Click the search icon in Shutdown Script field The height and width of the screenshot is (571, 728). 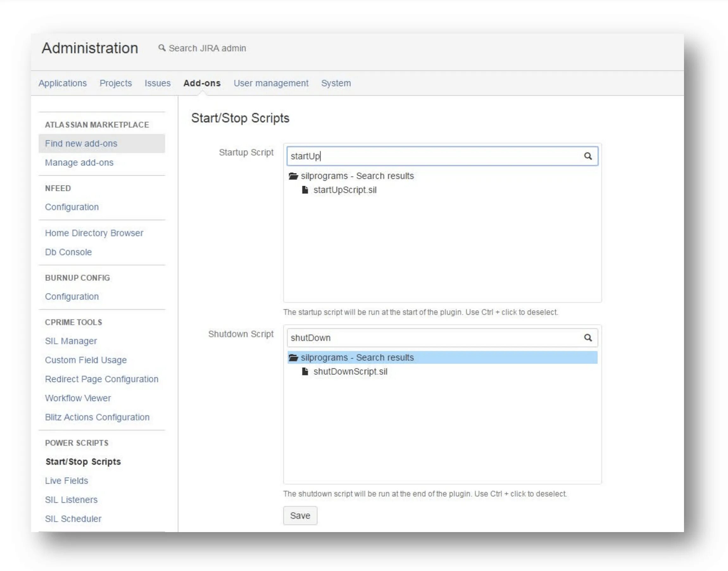click(588, 337)
